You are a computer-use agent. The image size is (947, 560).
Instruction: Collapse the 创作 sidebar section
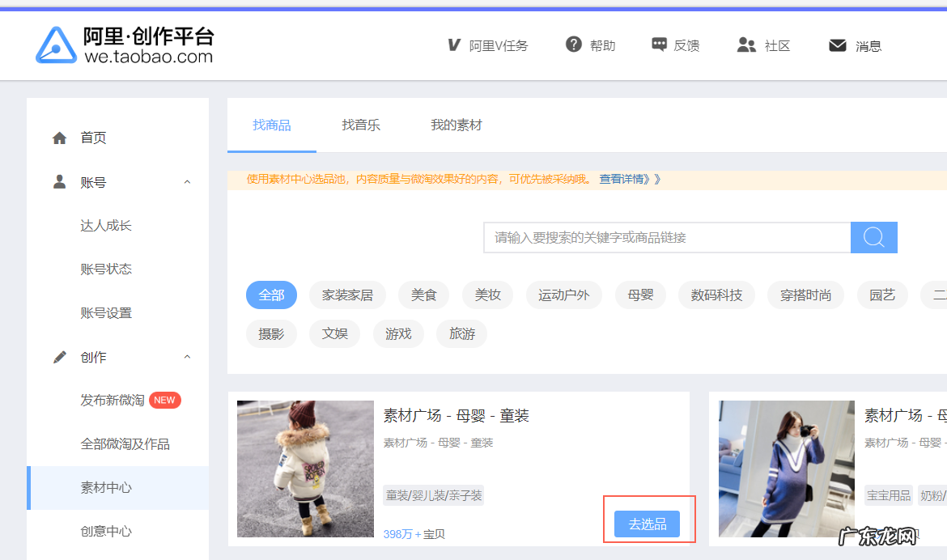pos(187,356)
